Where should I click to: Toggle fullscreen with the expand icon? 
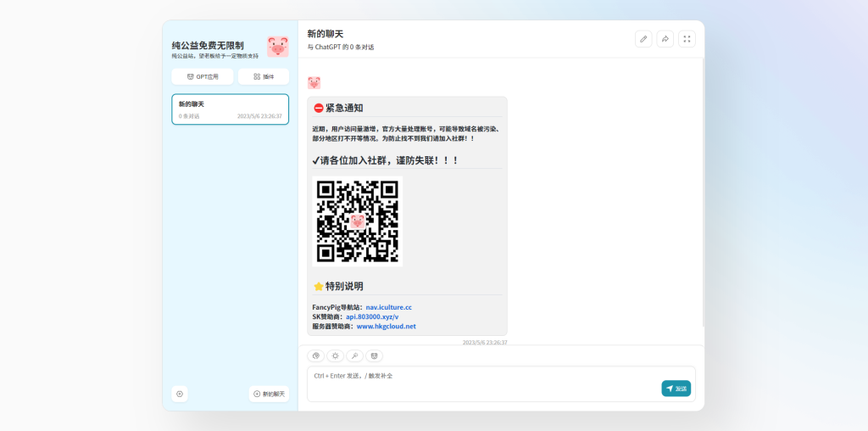coord(687,39)
